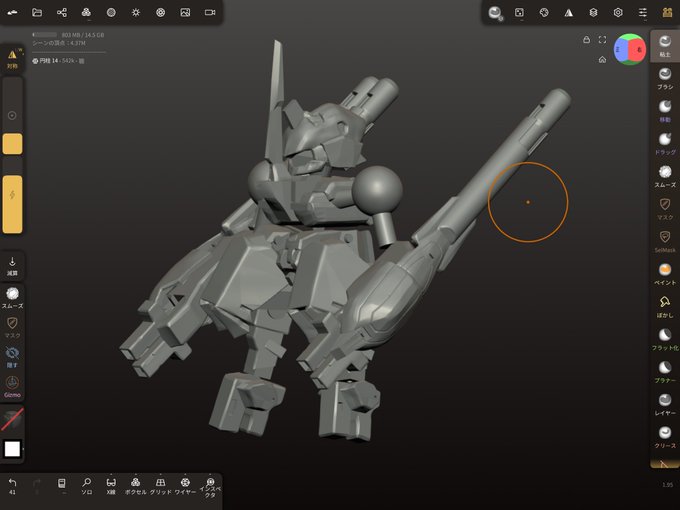680x510 pixels.
Task: Open the Interface sliders menu
Action: [643, 13]
